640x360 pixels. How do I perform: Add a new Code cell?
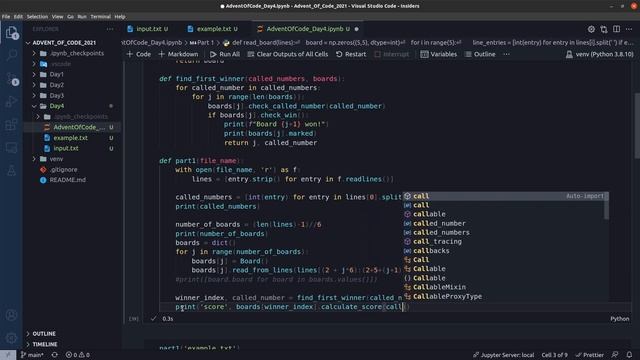(x=138, y=54)
